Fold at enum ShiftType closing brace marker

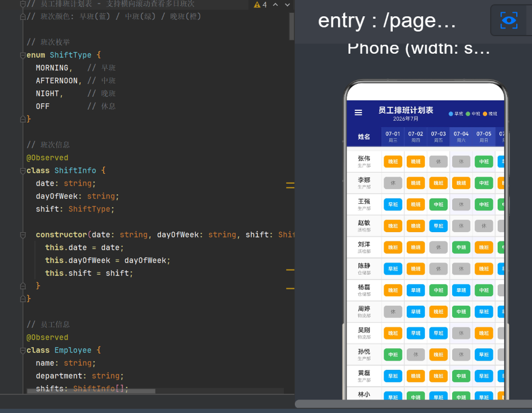[x=23, y=119]
